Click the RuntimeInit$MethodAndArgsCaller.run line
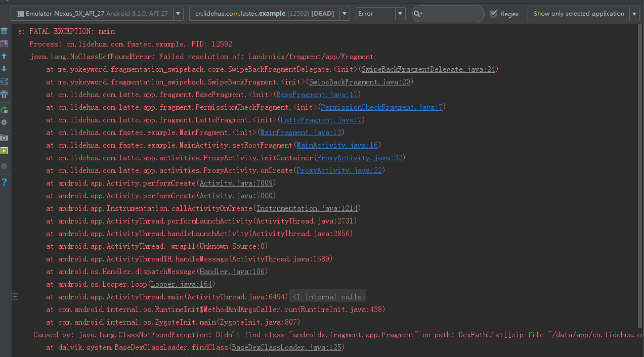This screenshot has height=357, width=644. [x=216, y=309]
